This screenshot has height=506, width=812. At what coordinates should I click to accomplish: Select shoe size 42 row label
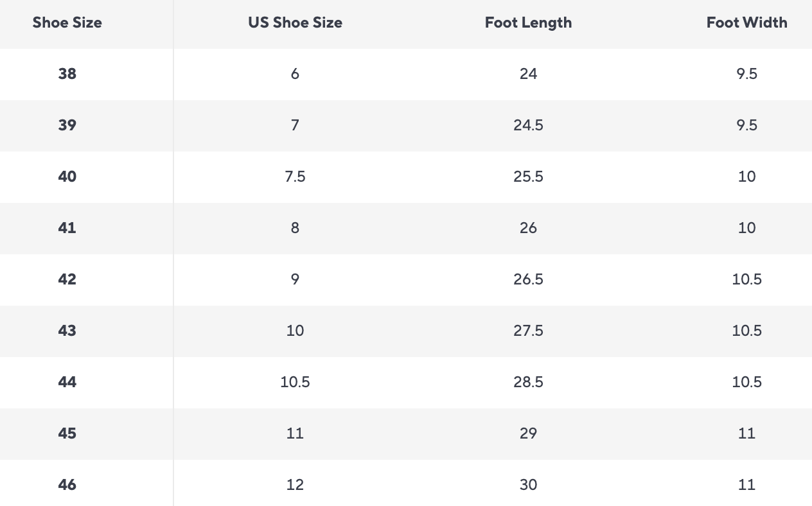coord(67,279)
